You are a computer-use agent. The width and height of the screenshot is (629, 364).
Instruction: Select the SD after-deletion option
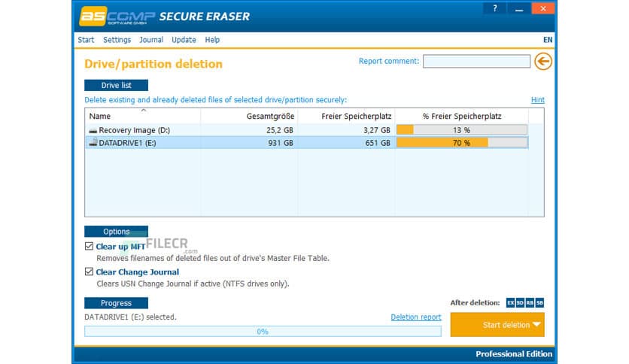tap(520, 302)
